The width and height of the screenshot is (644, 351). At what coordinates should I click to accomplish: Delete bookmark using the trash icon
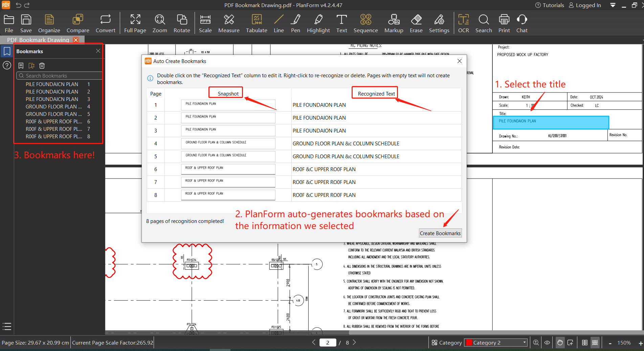(42, 66)
